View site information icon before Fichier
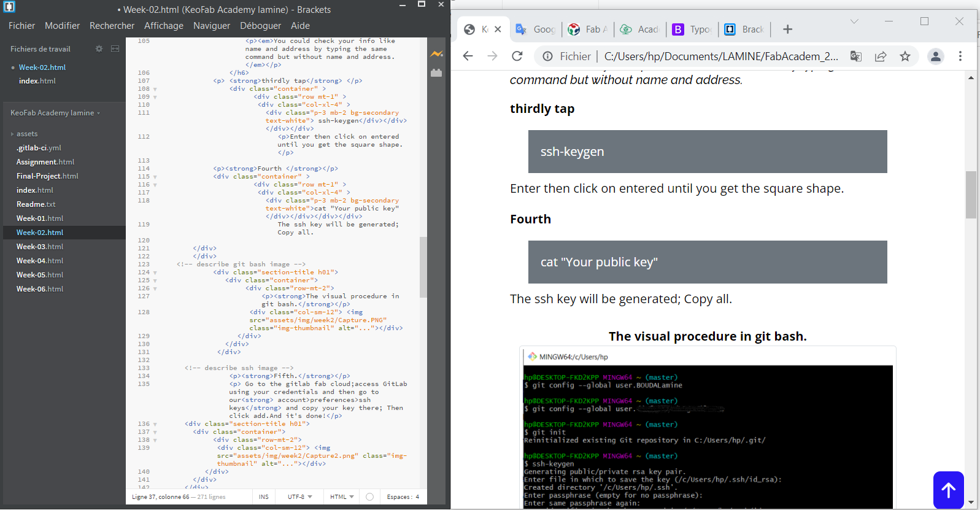 [547, 56]
